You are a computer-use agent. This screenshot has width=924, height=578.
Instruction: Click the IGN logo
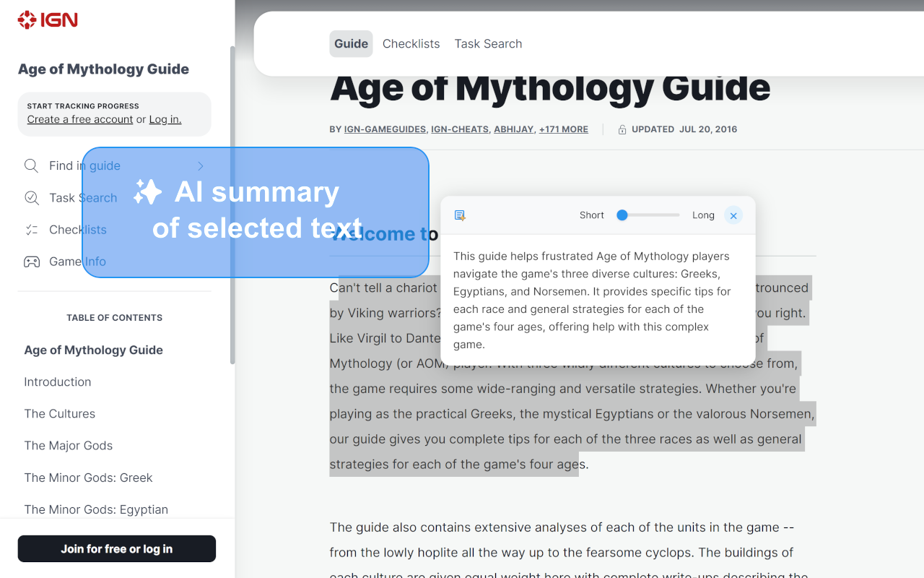(x=48, y=20)
